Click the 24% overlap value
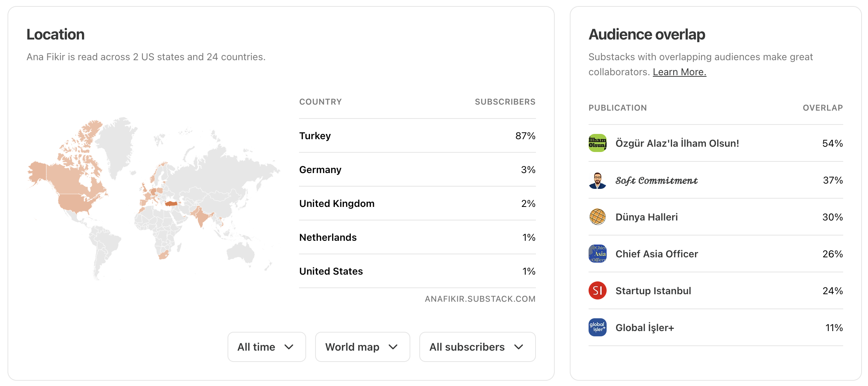868x386 pixels. [833, 291]
